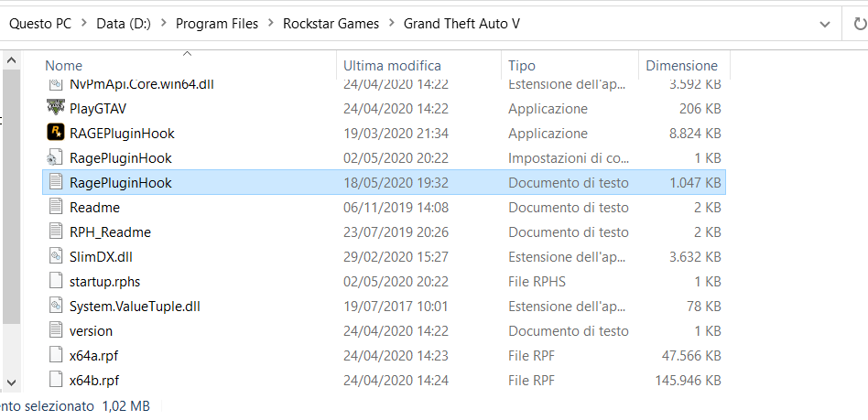The image size is (868, 420).
Task: Sort by Ultima modifica column header
Action: (392, 66)
